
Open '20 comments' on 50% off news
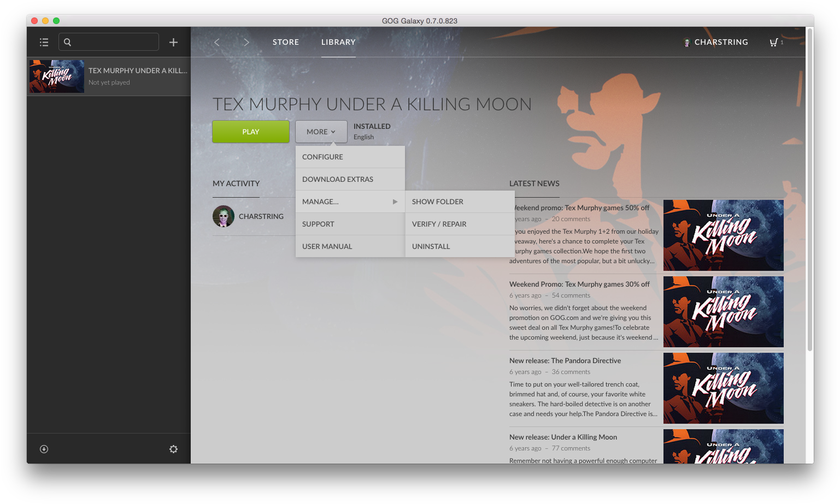click(x=571, y=219)
